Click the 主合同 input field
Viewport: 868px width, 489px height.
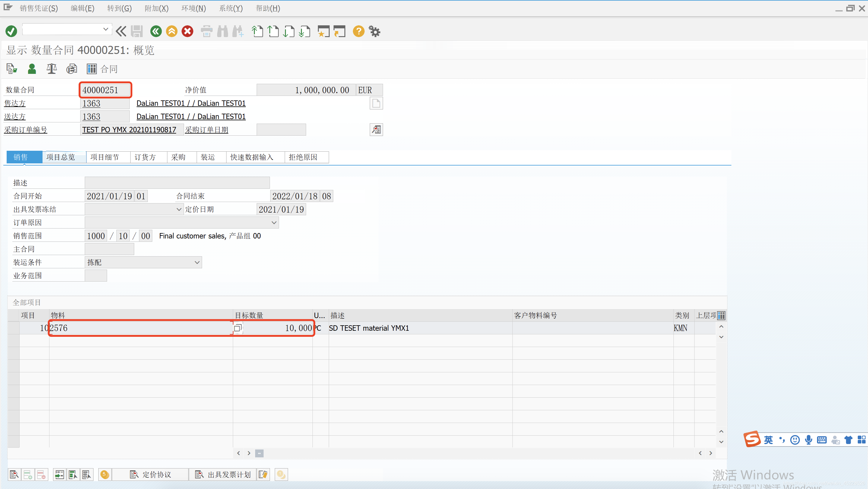click(109, 249)
